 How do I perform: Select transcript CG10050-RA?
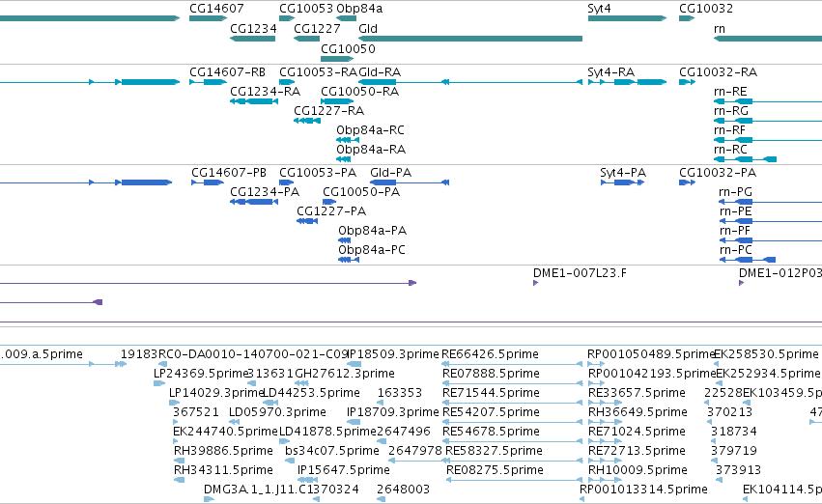(x=360, y=91)
